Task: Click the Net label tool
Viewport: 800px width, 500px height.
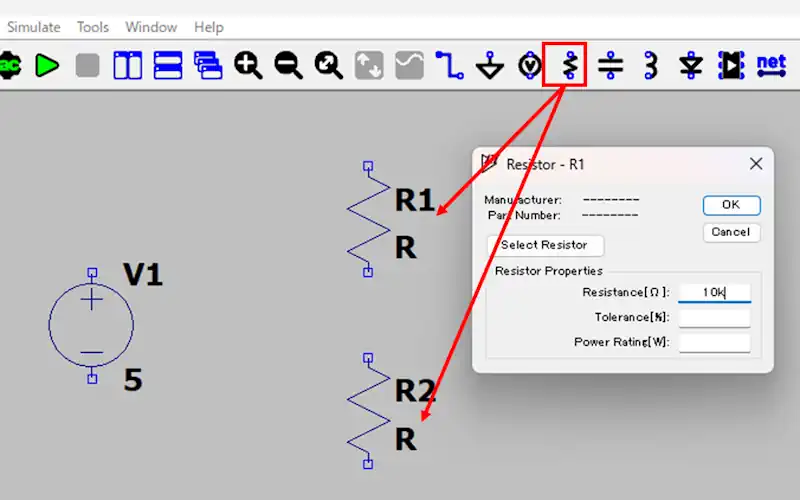Action: pyautogui.click(x=771, y=66)
